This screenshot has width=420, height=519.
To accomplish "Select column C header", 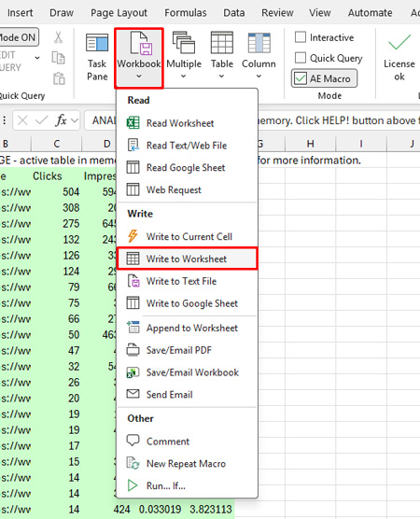I will click(x=57, y=144).
